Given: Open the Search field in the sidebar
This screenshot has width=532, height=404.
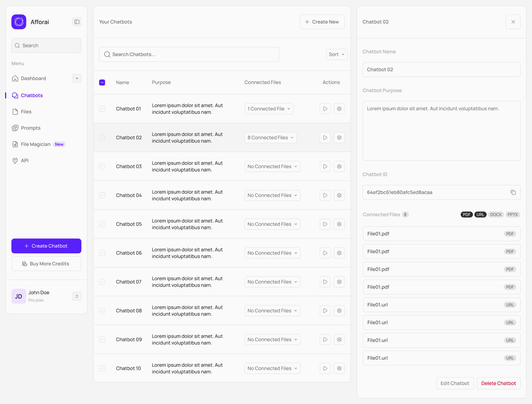Looking at the screenshot, I should (46, 45).
